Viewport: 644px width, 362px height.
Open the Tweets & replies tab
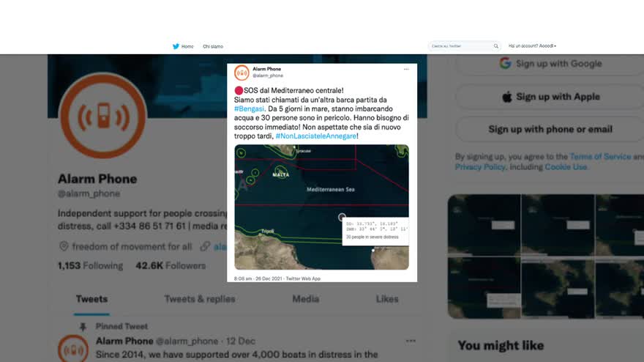(200, 299)
